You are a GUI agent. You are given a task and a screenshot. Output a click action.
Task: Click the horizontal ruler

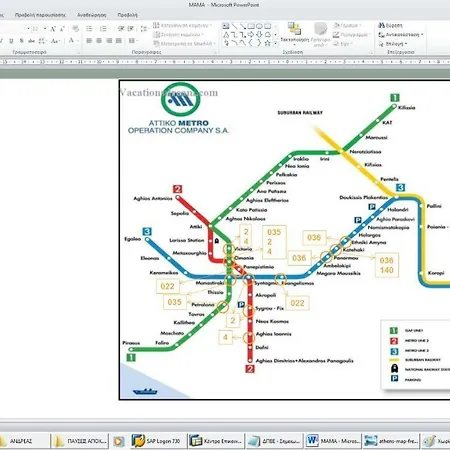pyautogui.click(x=225, y=62)
